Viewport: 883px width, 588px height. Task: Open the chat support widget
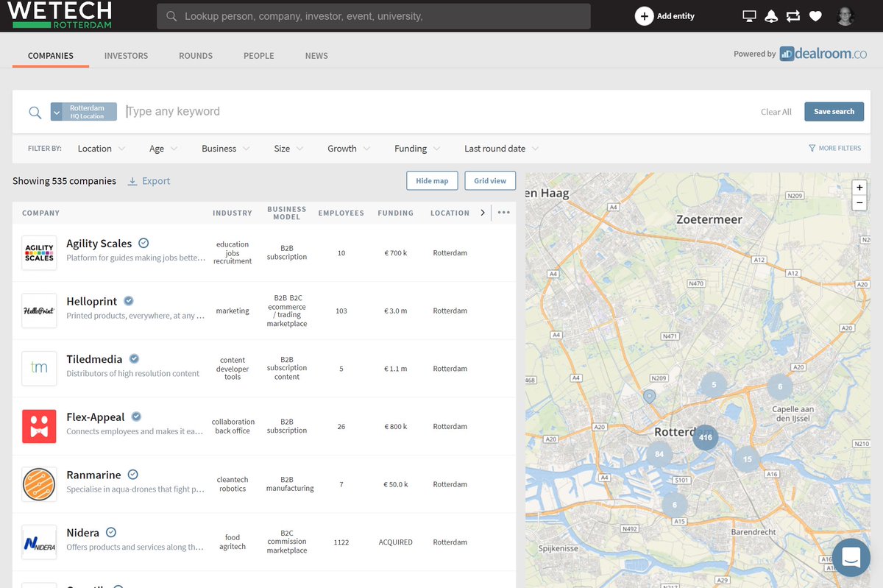coord(851,557)
